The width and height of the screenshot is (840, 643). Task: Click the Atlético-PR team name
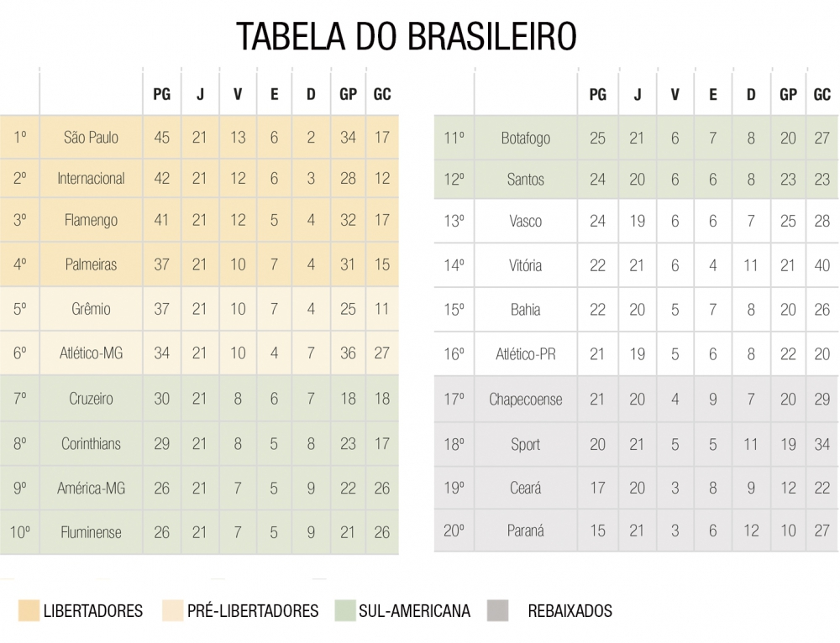tap(525, 354)
